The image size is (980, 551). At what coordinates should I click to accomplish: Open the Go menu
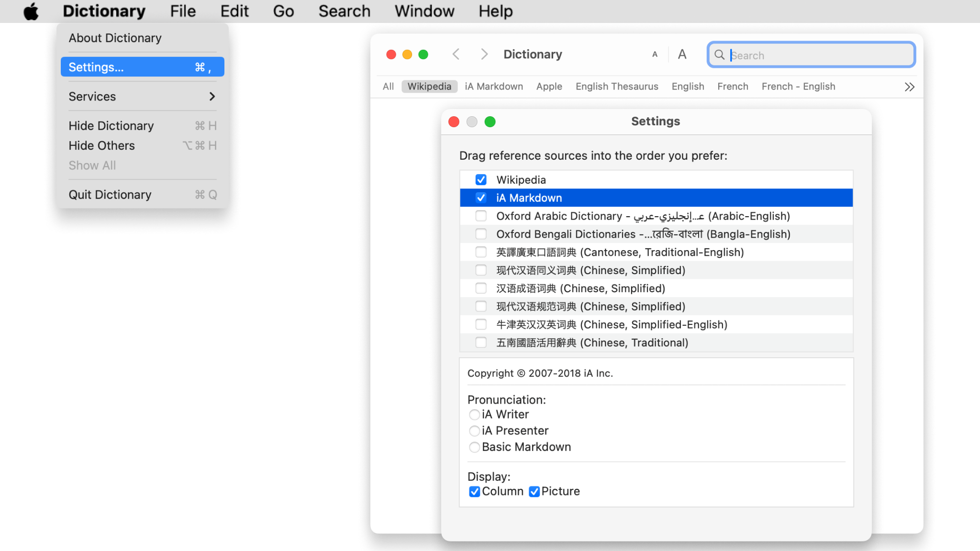coord(283,11)
